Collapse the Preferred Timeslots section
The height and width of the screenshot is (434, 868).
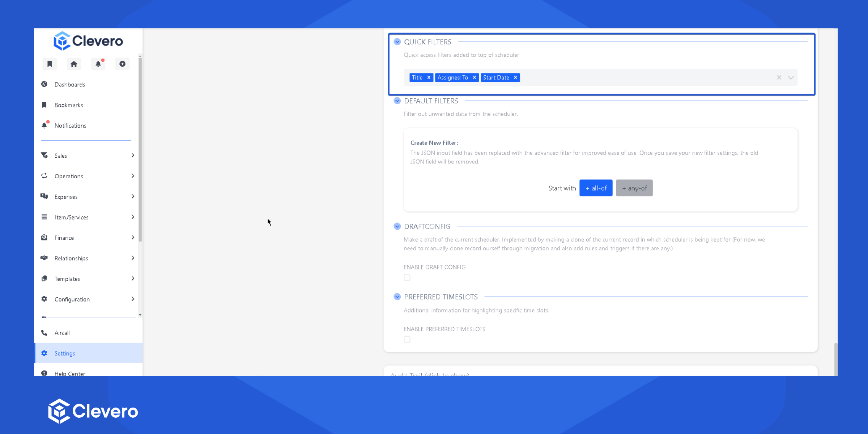(x=397, y=297)
